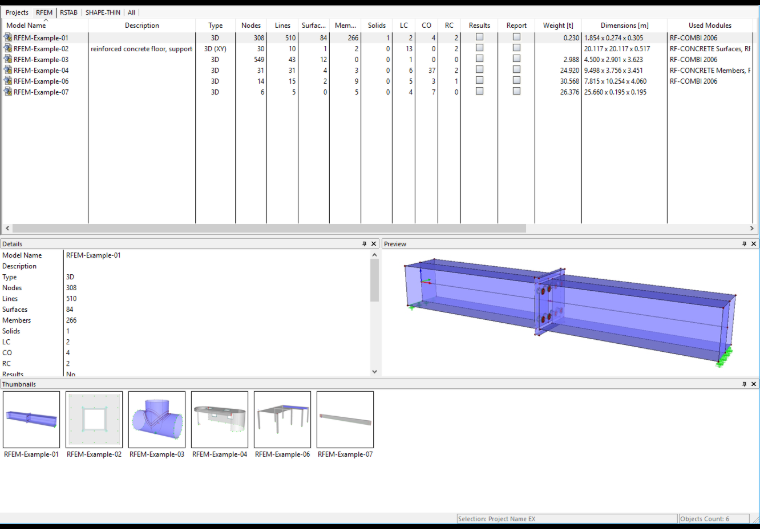The image size is (760, 529).
Task: Click the RFEM-Example-04 model file icon
Action: pyautogui.click(x=8, y=70)
